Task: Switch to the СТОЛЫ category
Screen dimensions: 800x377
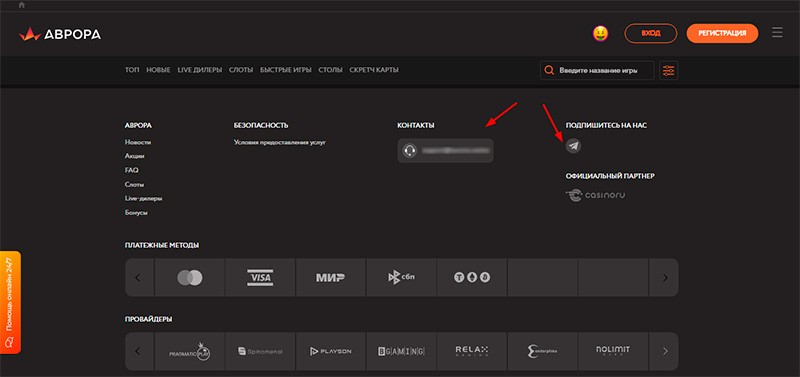Action: pyautogui.click(x=330, y=70)
